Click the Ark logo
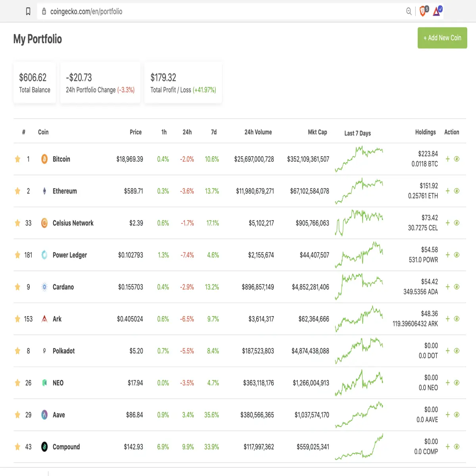Image resolution: width=476 pixels, height=476 pixels. 44,319
